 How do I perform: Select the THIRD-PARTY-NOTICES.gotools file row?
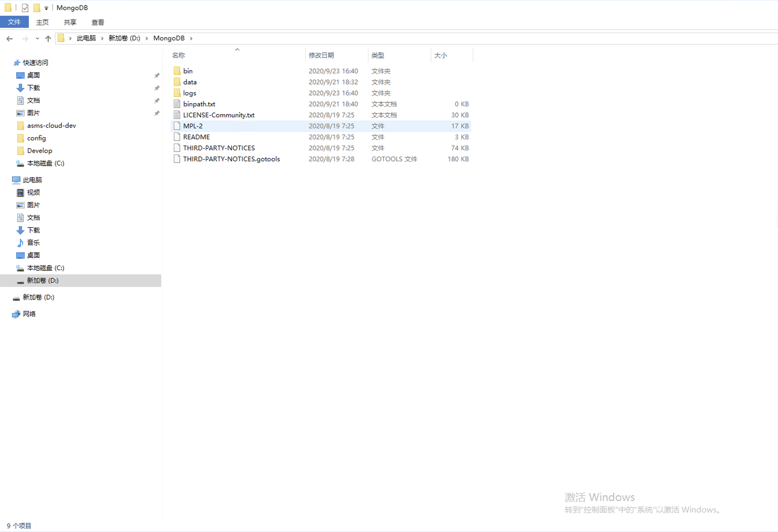point(231,159)
